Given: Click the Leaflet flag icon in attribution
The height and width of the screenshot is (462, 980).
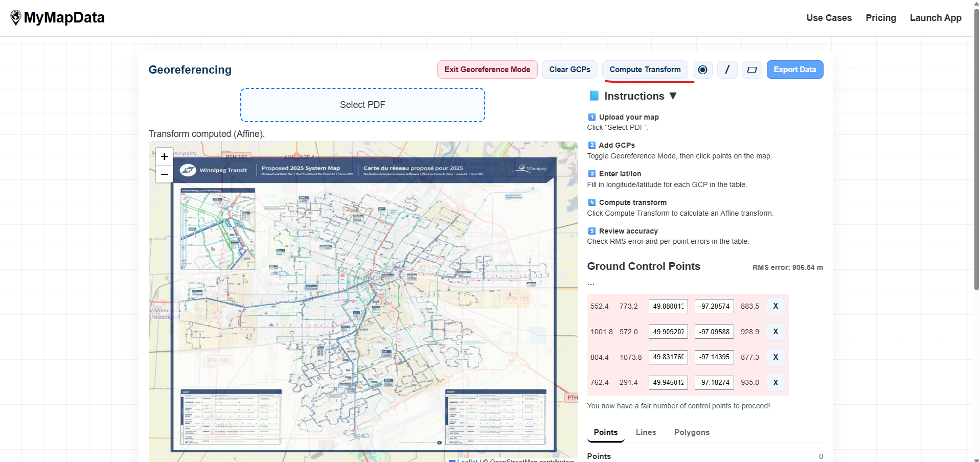Looking at the screenshot, I should [x=454, y=460].
